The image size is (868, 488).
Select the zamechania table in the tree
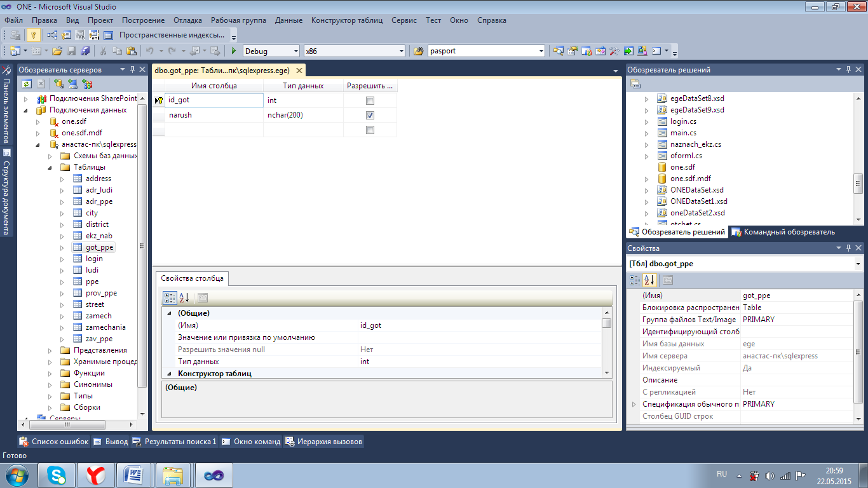point(105,327)
